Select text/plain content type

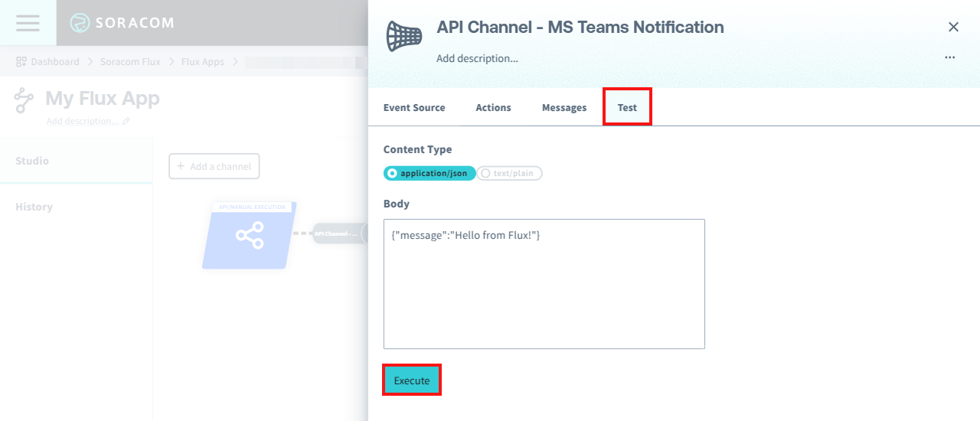(x=510, y=174)
